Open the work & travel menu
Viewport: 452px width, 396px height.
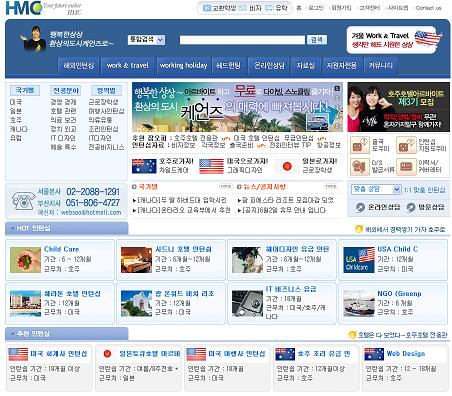pyautogui.click(x=127, y=65)
